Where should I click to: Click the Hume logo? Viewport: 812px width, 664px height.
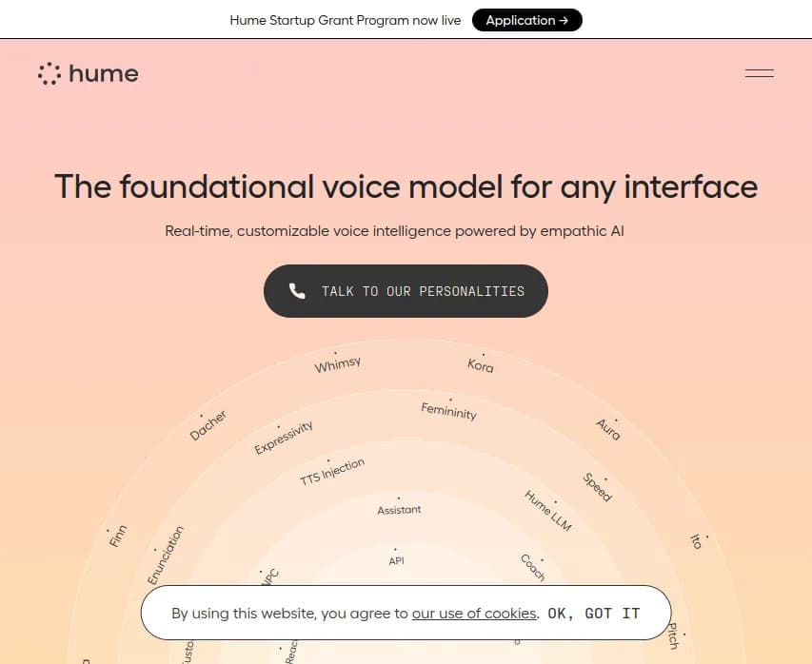(x=88, y=73)
